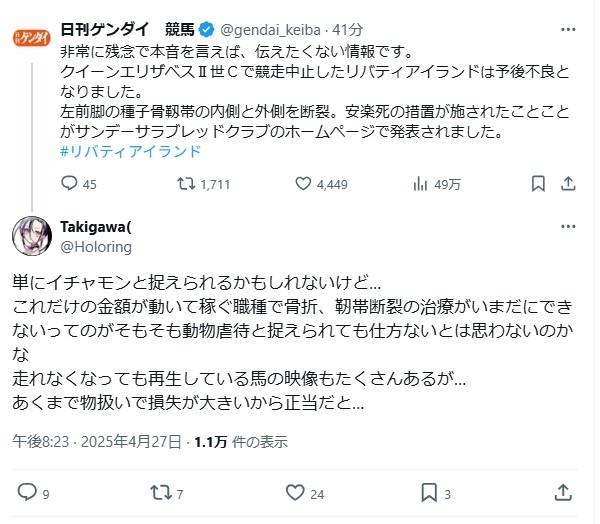Reply to the 日刊ゲンダイ quoted post

pyautogui.click(x=69, y=184)
